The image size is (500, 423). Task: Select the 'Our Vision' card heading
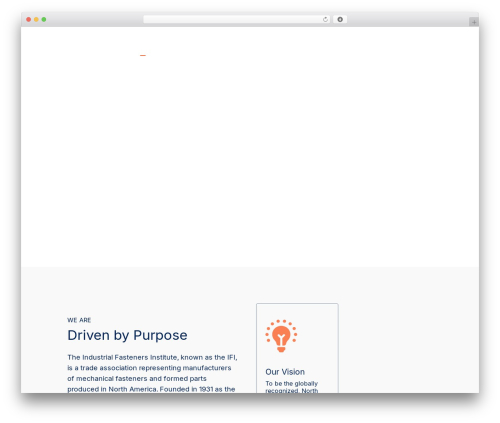pos(285,372)
